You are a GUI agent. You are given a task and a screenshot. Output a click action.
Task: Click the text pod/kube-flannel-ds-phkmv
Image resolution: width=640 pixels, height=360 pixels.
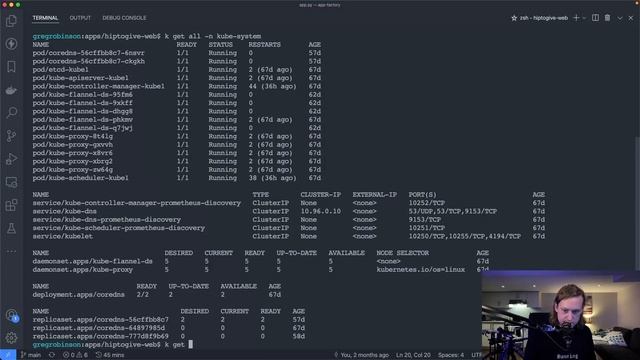[82, 120]
